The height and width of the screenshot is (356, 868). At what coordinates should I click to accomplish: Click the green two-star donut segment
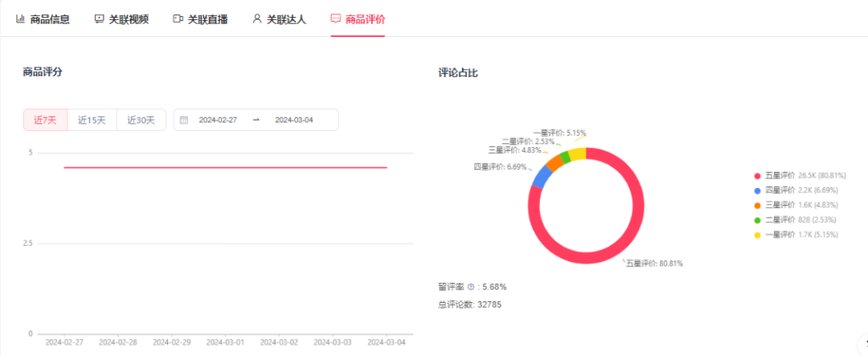pyautogui.click(x=565, y=157)
